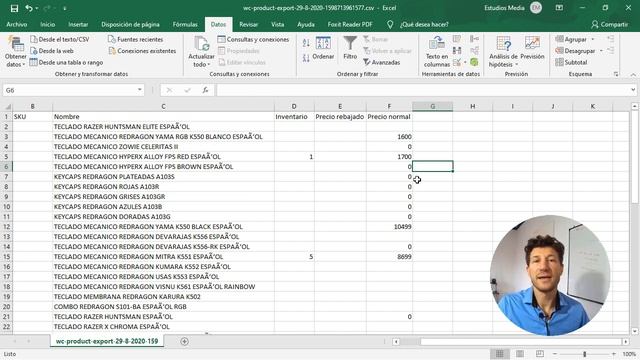640x360 pixels.
Task: Click zoom in plus button
Action: pyautogui.click(x=614, y=354)
